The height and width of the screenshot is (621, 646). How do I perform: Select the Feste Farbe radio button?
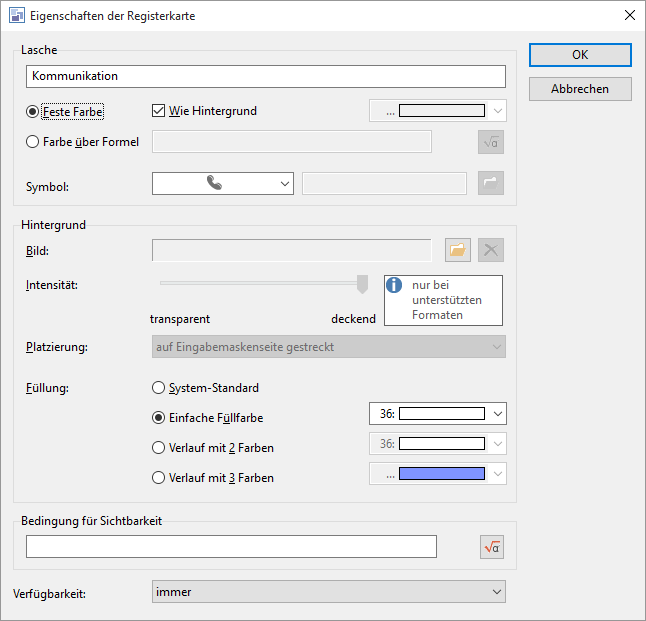[33, 111]
